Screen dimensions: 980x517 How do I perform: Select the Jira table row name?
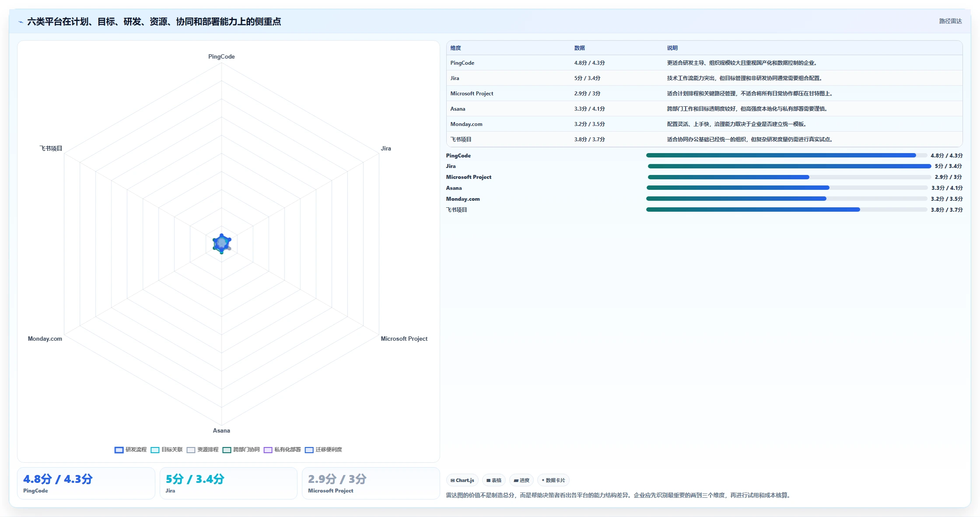455,78
